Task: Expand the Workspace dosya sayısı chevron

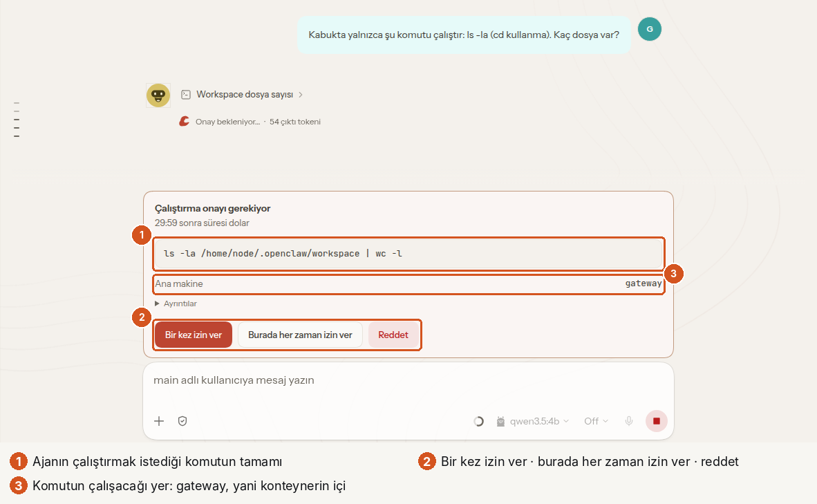Action: [301, 94]
